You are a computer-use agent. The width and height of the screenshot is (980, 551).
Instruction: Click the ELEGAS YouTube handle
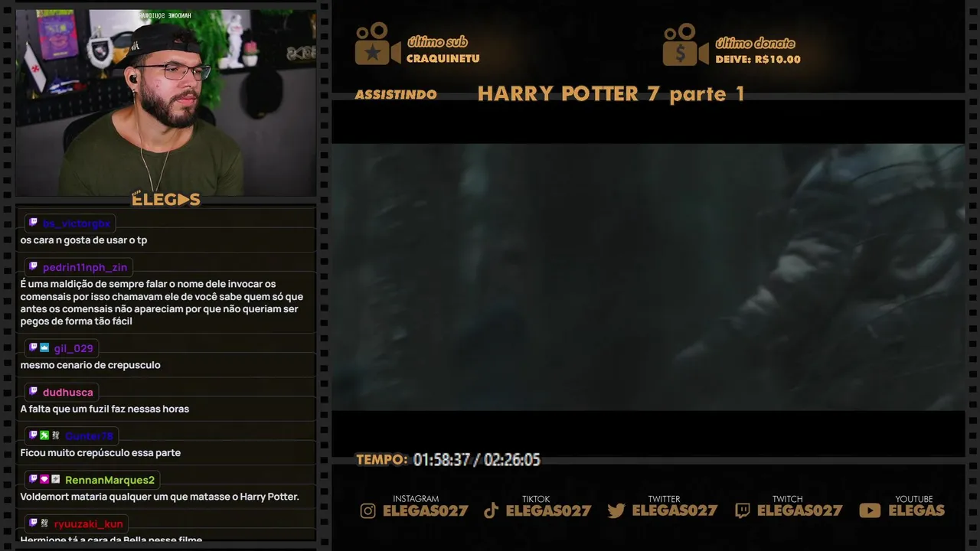coord(916,510)
